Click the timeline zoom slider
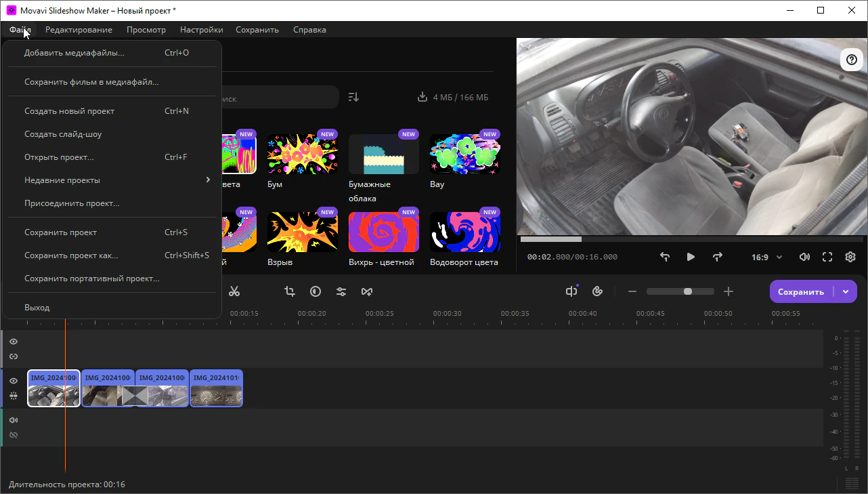This screenshot has height=494, width=868. 680,291
